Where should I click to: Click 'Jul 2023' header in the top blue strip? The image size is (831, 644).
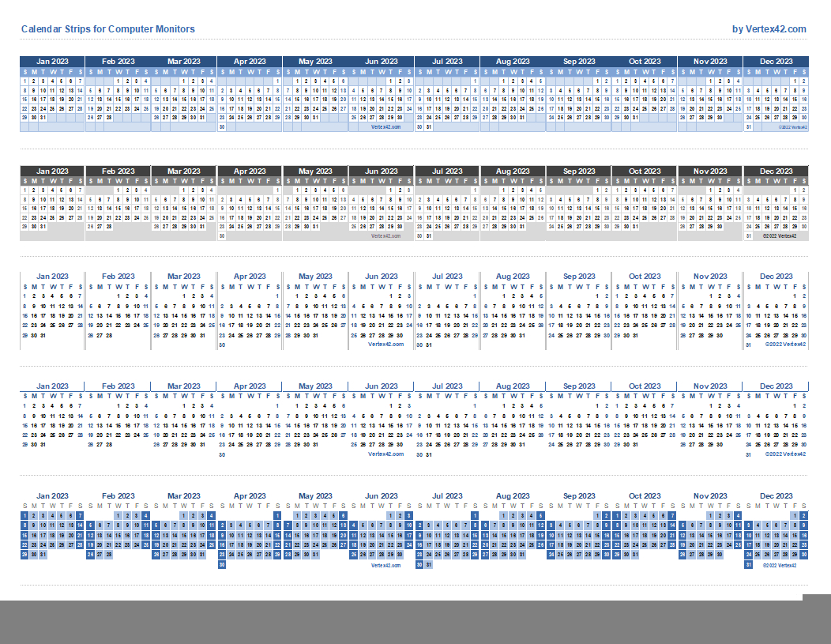(447, 62)
